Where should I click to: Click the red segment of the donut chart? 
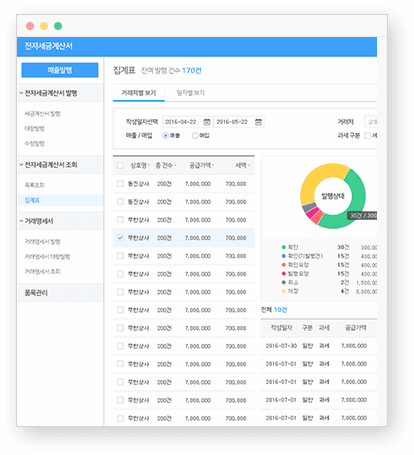[317, 218]
